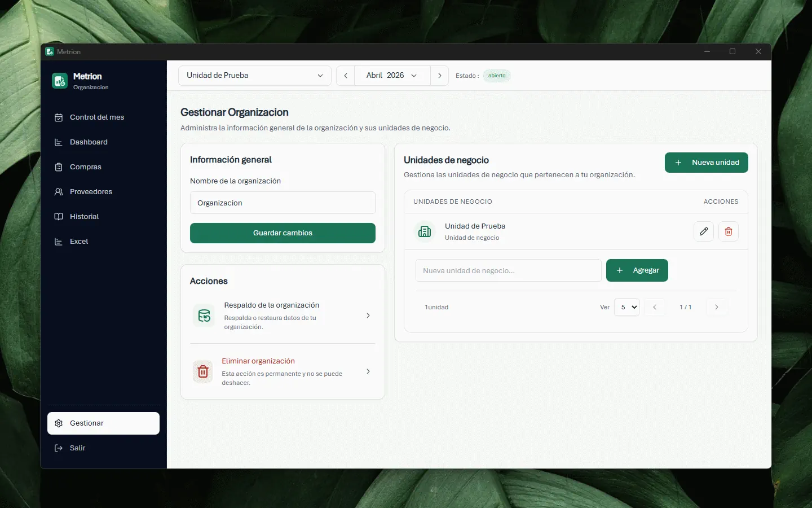
Task: Maximize the Metrion window
Action: coord(732,51)
